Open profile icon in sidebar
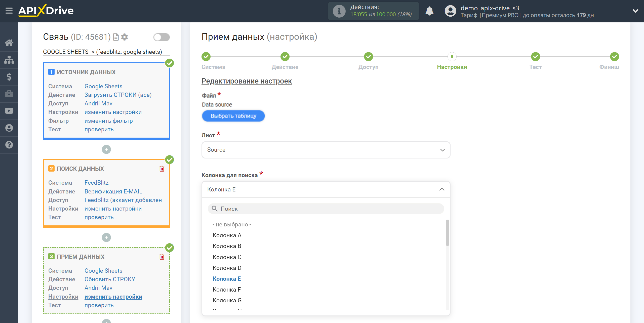644x323 pixels. pos(9,128)
